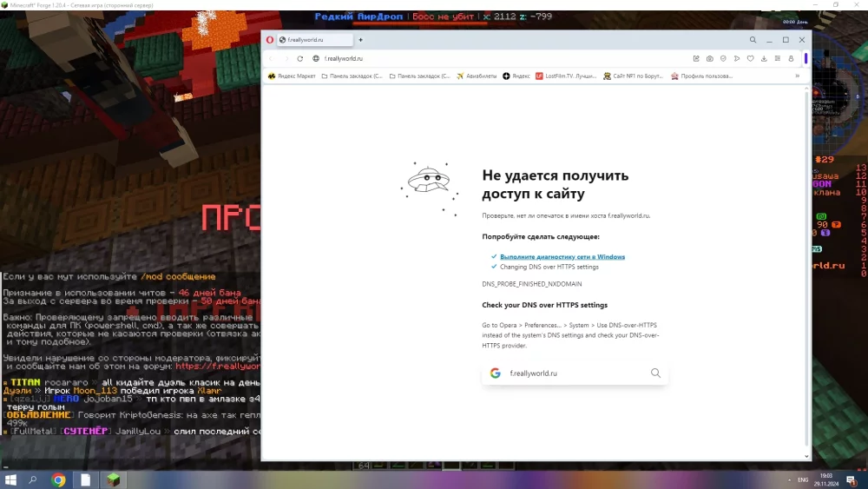Select the f.reallyworld.ru browser tab
The width and height of the screenshot is (868, 489).
pyautogui.click(x=315, y=40)
